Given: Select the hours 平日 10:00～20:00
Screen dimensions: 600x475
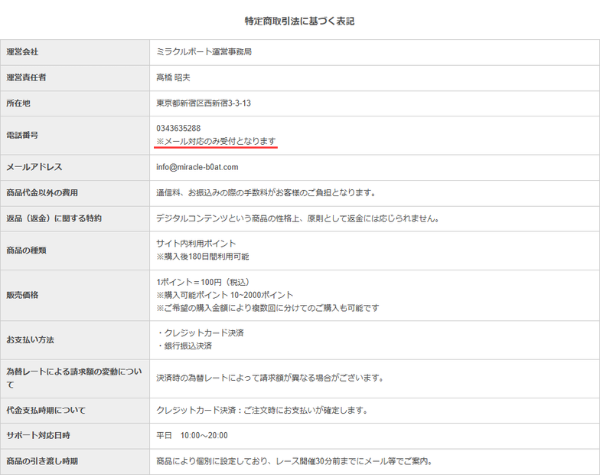Looking at the screenshot, I should pos(192,436).
